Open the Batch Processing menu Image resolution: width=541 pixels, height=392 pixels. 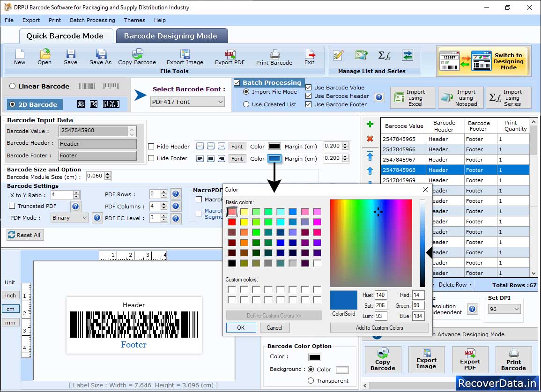coord(92,20)
